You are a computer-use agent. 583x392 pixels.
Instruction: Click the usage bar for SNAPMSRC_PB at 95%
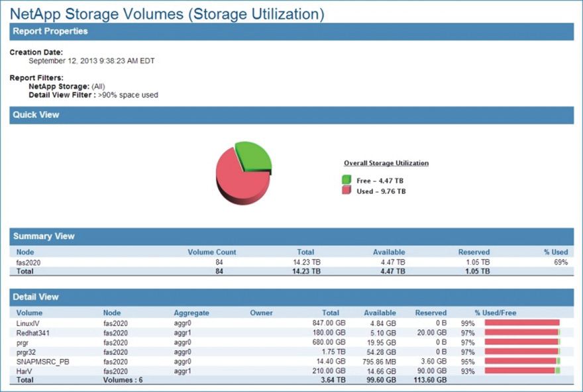[x=523, y=361]
